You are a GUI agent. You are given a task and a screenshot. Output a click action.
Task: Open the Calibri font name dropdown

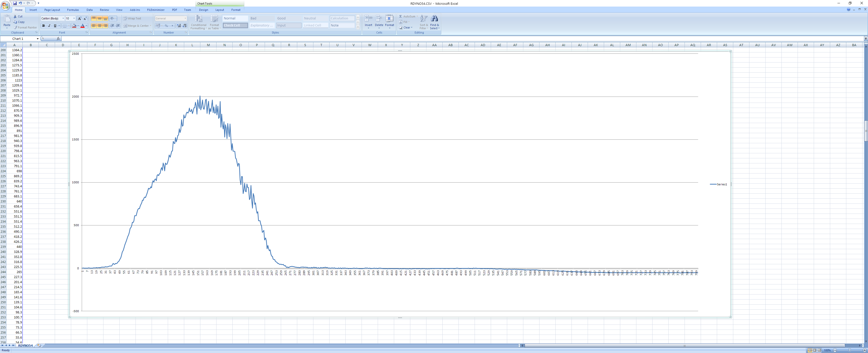63,18
